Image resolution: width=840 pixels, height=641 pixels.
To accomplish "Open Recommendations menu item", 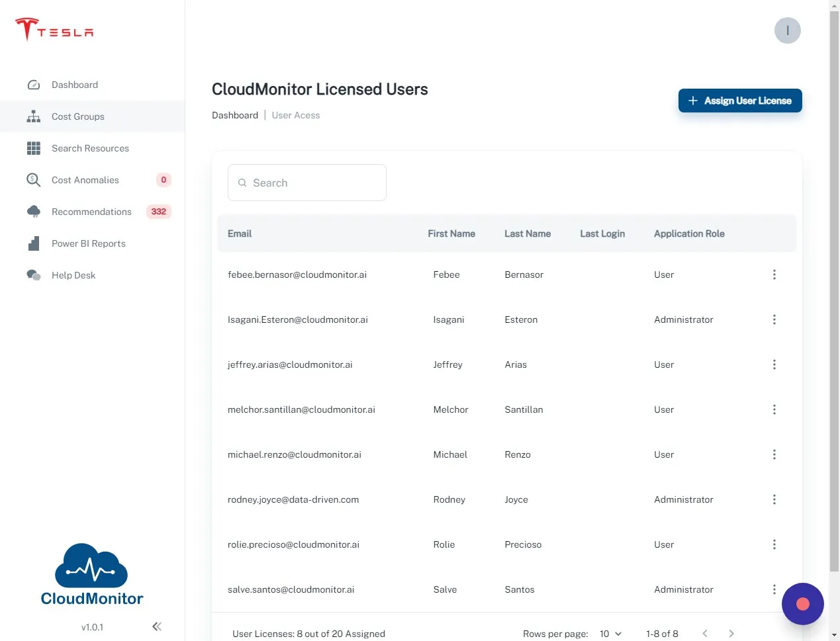I will coord(92,212).
